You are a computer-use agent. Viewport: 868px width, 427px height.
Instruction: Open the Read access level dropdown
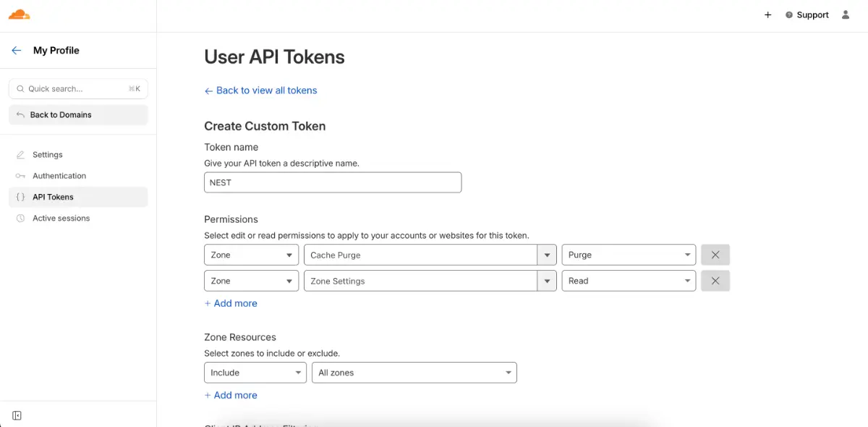628,281
